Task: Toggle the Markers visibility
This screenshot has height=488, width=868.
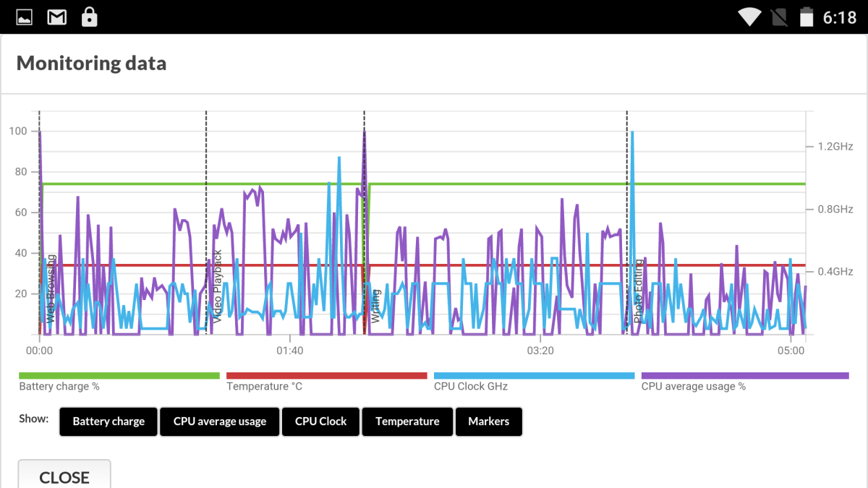Action: point(488,421)
